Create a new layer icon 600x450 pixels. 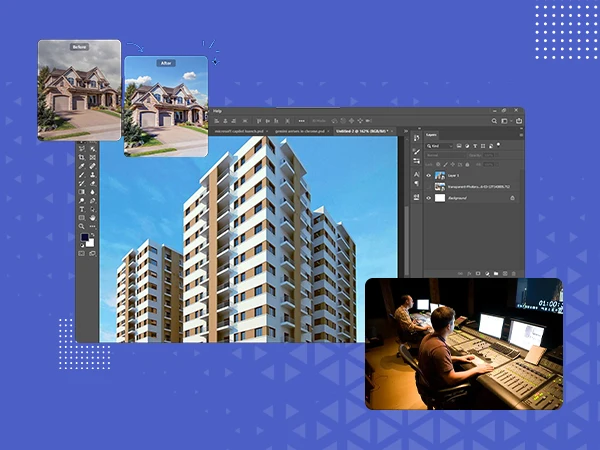pyautogui.click(x=505, y=274)
